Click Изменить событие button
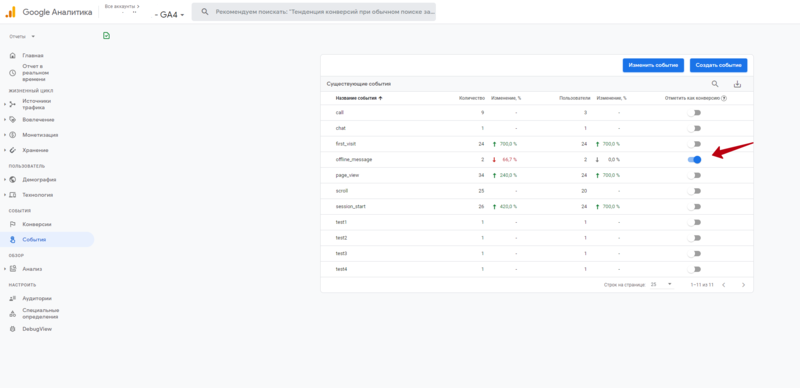This screenshot has height=388, width=800. [653, 65]
